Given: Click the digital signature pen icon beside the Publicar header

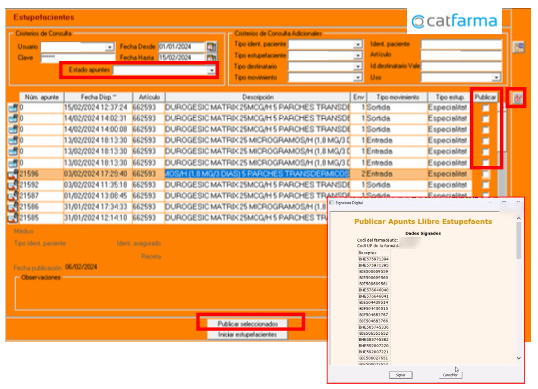Looking at the screenshot, I should coord(517,98).
